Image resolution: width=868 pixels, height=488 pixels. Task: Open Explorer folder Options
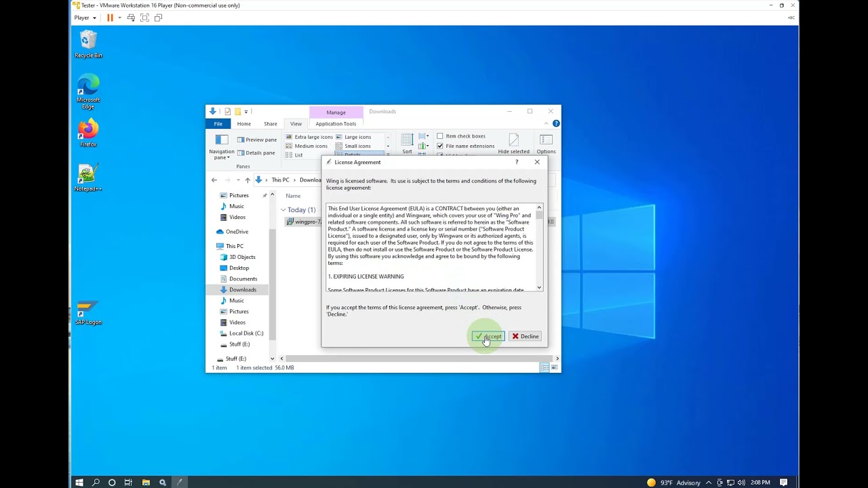(546, 144)
